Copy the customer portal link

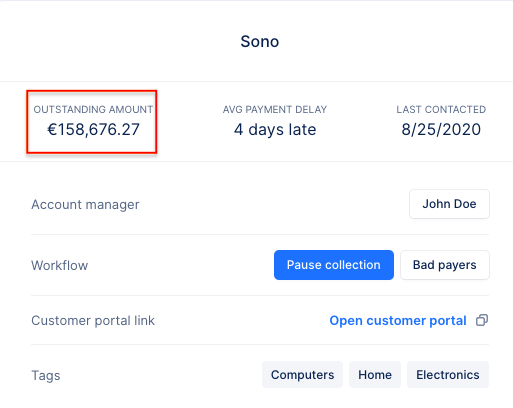tap(482, 320)
